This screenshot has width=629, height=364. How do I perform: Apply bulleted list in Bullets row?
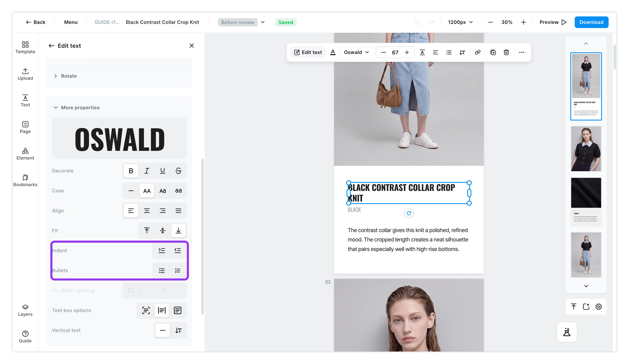click(x=162, y=271)
